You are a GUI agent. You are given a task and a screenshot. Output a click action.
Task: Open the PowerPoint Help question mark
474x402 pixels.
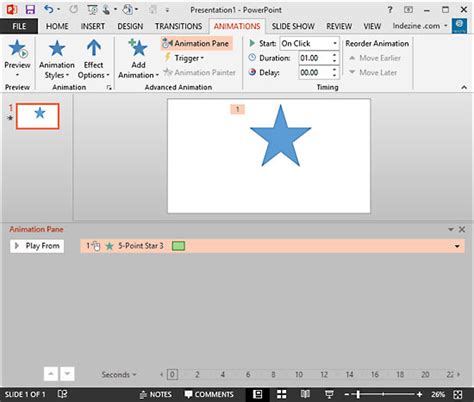coord(390,10)
